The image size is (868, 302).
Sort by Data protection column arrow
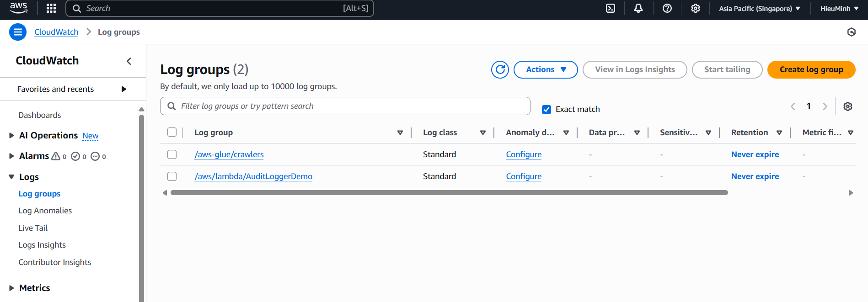click(637, 132)
